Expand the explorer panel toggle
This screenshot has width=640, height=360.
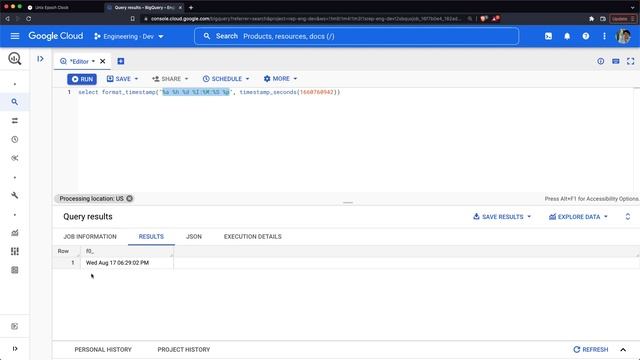40,59
